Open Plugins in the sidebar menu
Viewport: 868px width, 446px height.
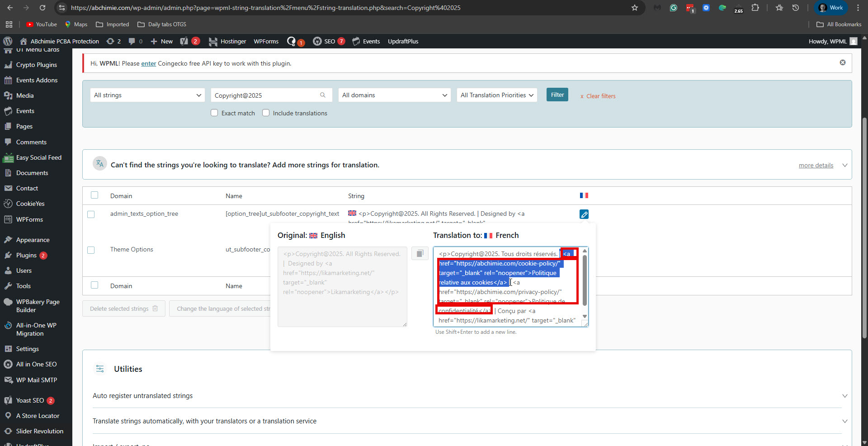tap(26, 255)
